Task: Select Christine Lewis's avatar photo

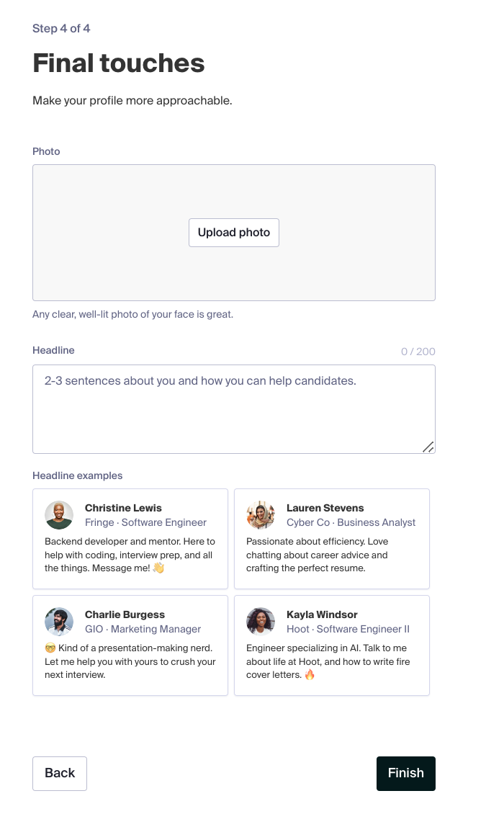Action: (x=59, y=515)
